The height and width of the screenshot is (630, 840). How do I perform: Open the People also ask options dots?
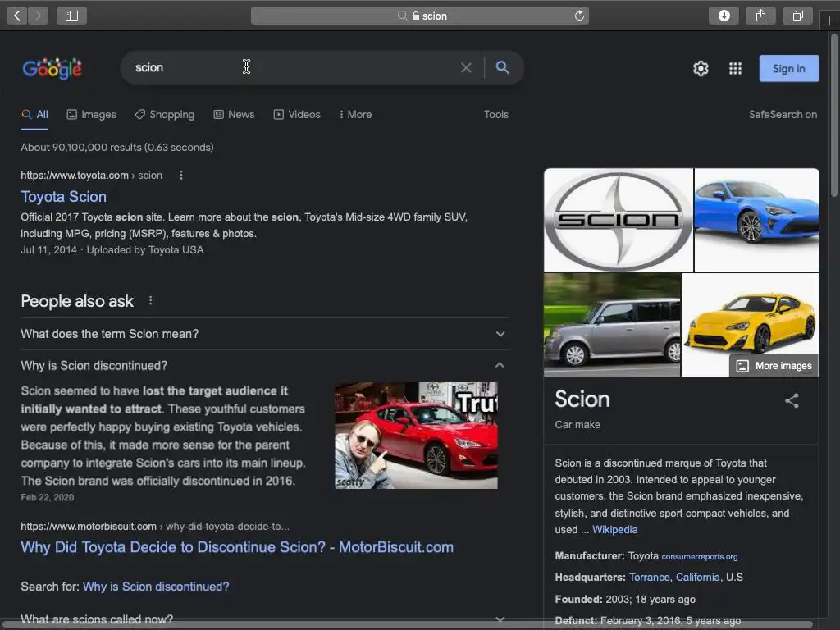point(151,300)
